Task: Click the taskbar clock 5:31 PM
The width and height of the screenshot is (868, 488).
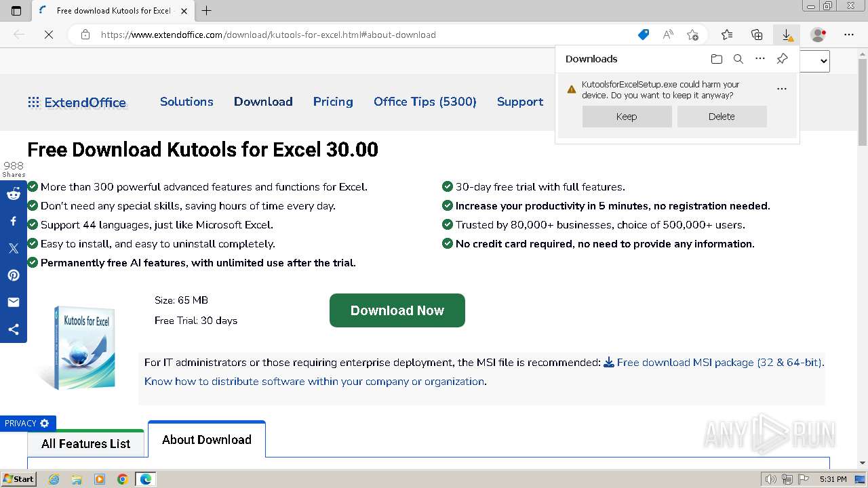Action: [833, 479]
